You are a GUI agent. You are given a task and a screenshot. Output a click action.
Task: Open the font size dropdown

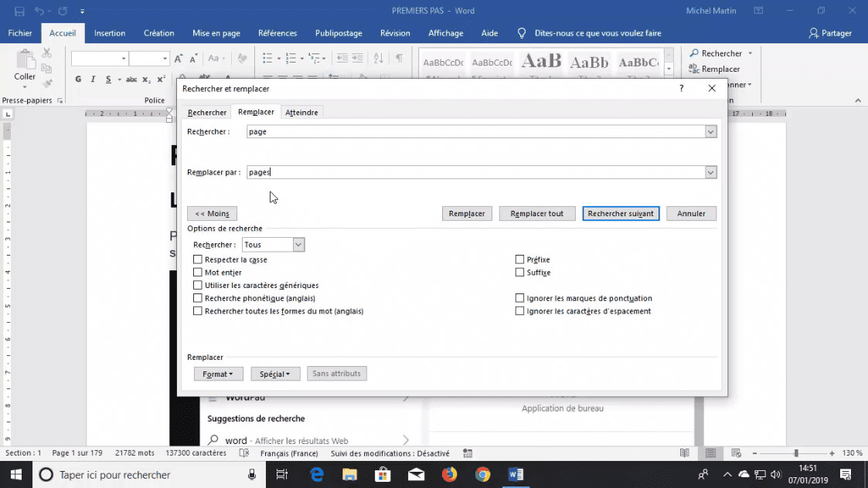(x=165, y=58)
